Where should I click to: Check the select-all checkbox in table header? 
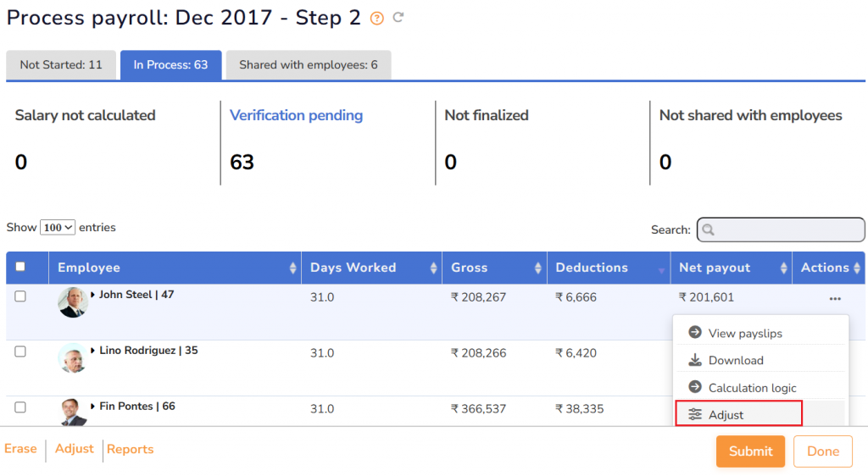(20, 267)
